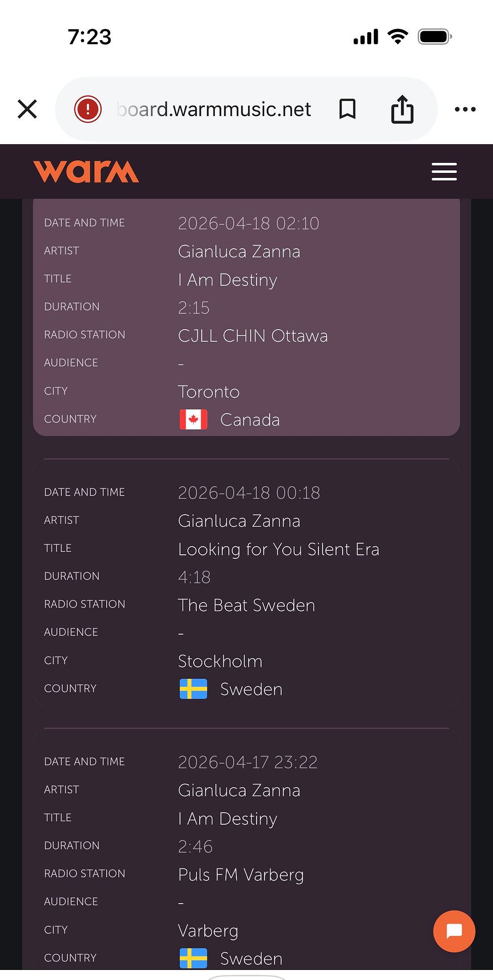Open the hamburger navigation menu

(444, 172)
